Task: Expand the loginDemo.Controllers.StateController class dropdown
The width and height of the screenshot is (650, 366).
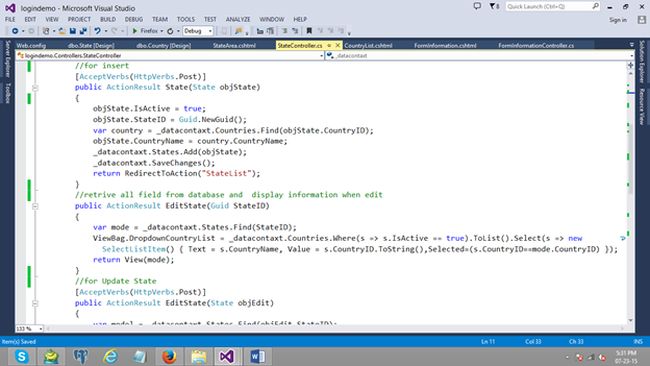Action: [x=322, y=56]
